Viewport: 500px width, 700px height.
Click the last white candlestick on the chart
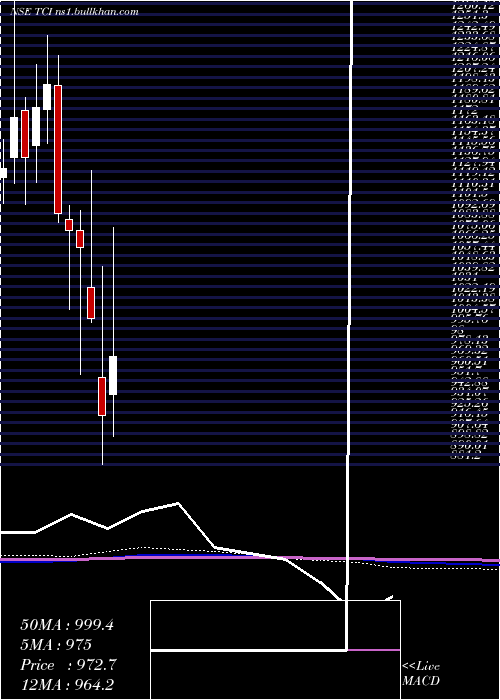[x=113, y=375]
